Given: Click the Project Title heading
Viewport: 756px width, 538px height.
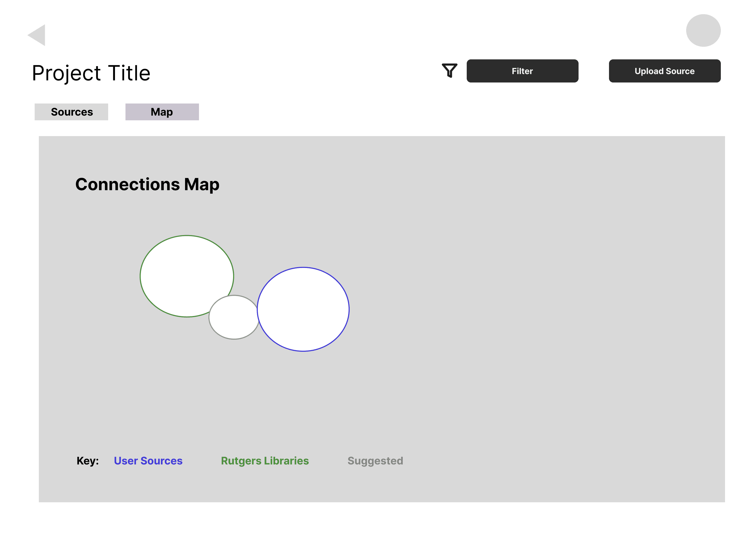Looking at the screenshot, I should click(91, 73).
